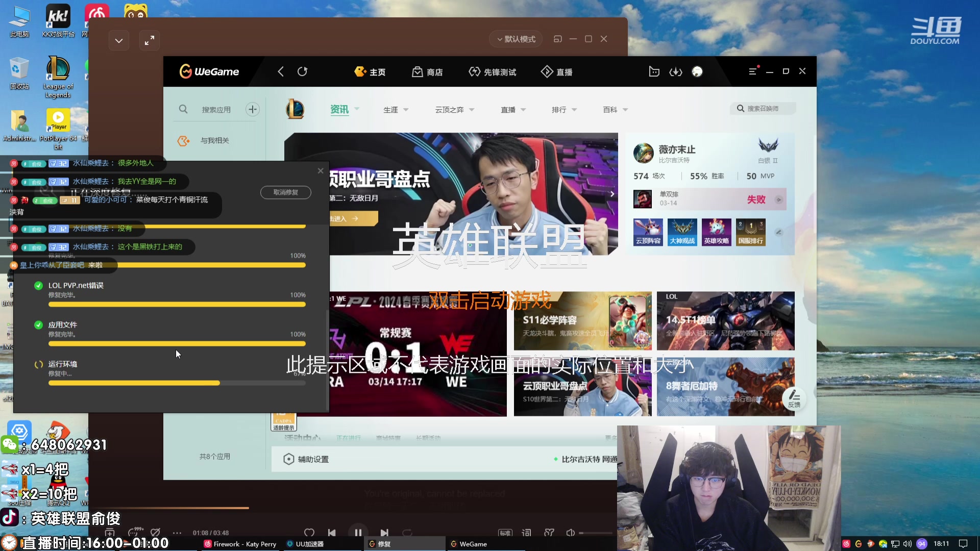Screen dimensions: 980x551
Task: Skip to the next track
Action: click(384, 533)
